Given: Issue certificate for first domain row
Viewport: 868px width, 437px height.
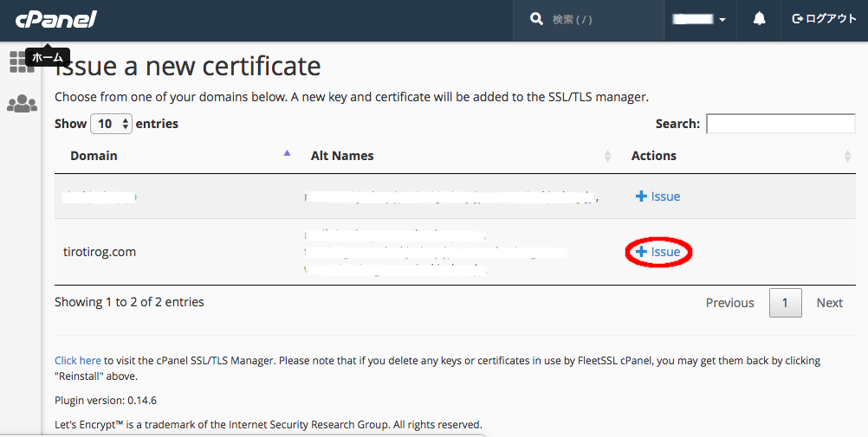Looking at the screenshot, I should 658,196.
